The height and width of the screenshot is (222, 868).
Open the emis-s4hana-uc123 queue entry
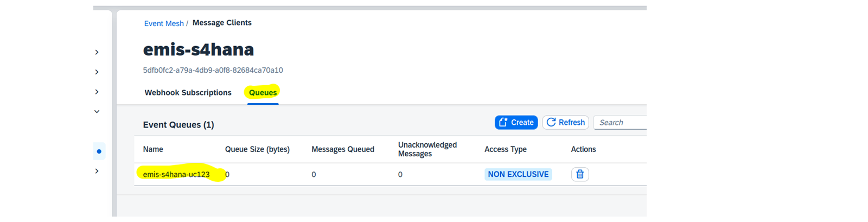[x=176, y=174]
